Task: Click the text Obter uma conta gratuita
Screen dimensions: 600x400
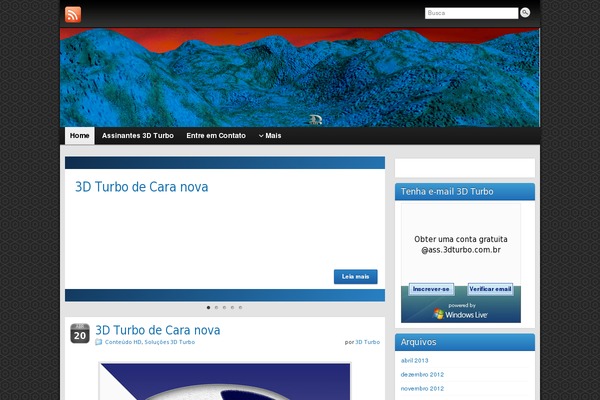Action: coord(461,239)
